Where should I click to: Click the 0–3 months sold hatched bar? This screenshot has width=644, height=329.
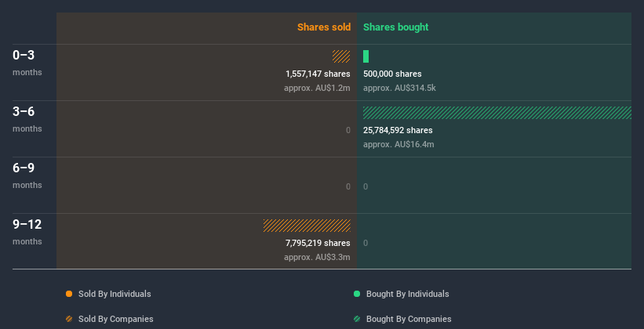tap(341, 56)
